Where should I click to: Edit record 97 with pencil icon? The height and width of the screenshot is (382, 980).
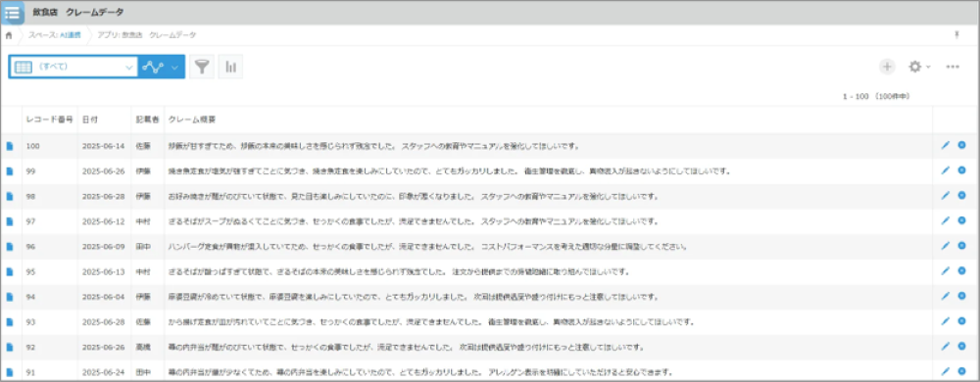click(x=945, y=221)
